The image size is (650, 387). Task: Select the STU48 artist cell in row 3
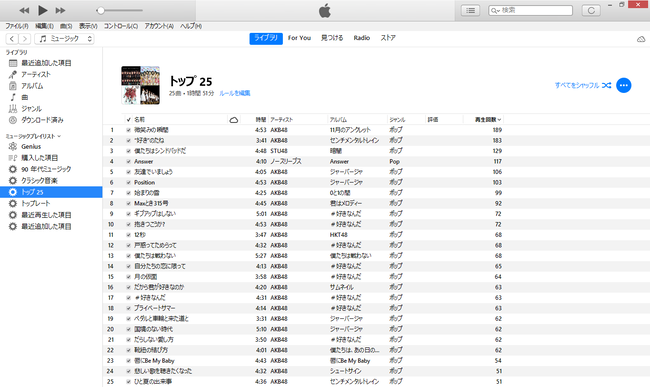[279, 151]
